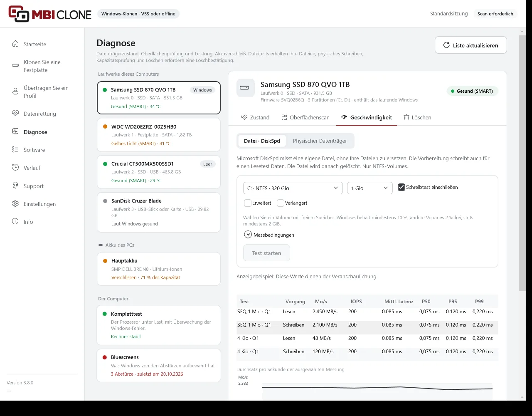The image size is (532, 416).
Task: Click the large drive icon beside Samsung SSD heading
Action: (245, 88)
